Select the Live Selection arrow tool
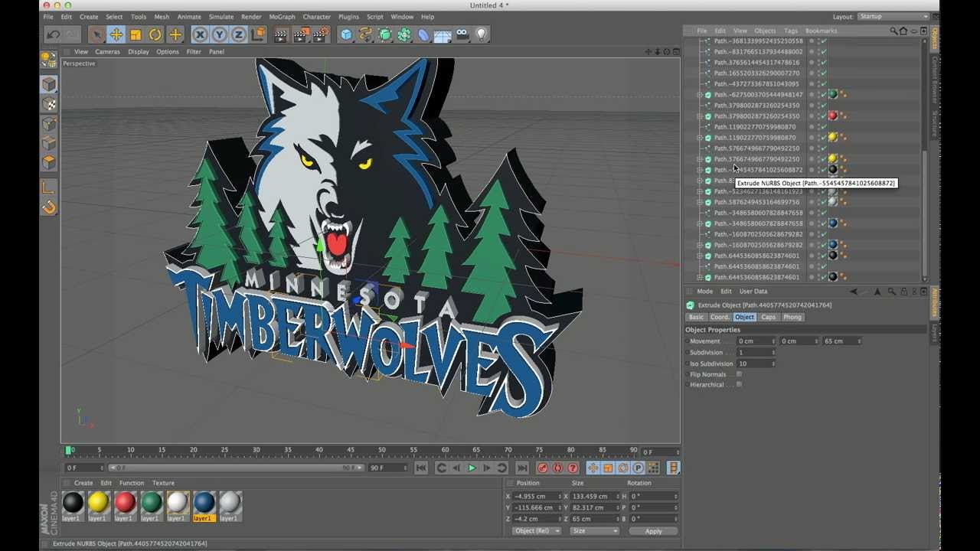 point(96,34)
